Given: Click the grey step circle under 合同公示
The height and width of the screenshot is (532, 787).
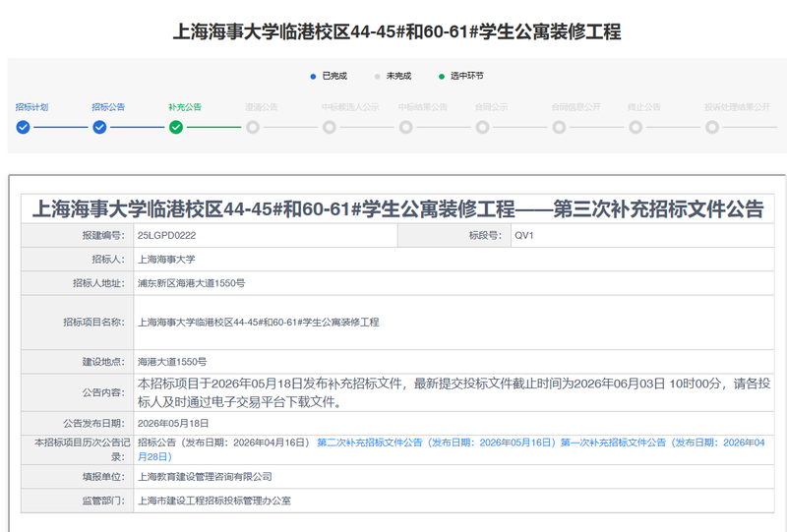Looking at the screenshot, I should [482, 128].
